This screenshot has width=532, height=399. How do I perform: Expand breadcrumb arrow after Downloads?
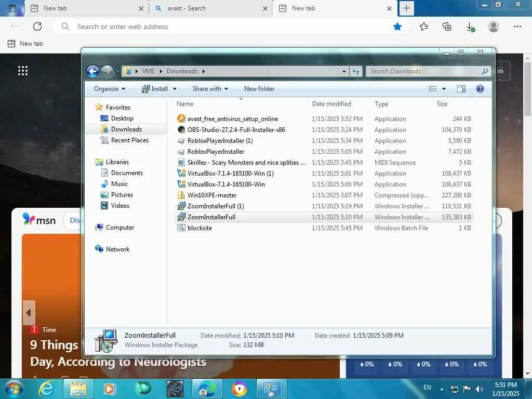pos(203,71)
